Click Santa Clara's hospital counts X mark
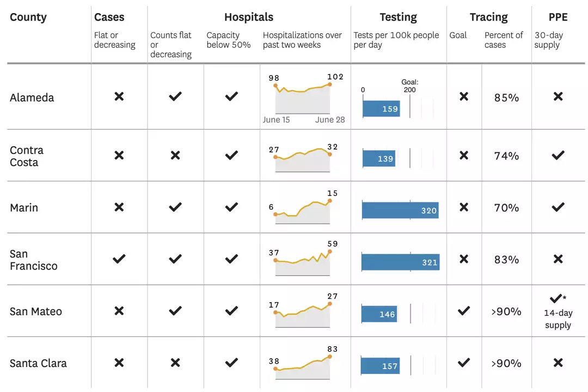 coord(175,363)
